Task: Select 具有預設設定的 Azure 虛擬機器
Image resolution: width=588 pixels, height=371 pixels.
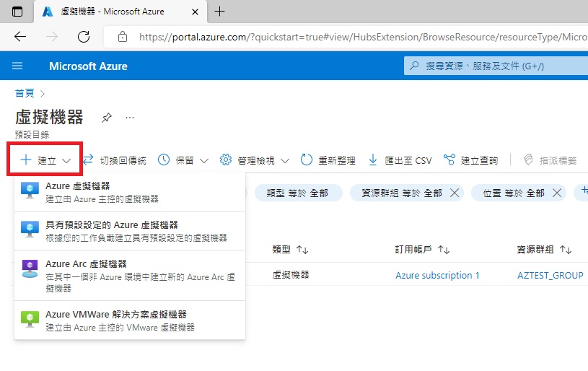Action: (130, 231)
